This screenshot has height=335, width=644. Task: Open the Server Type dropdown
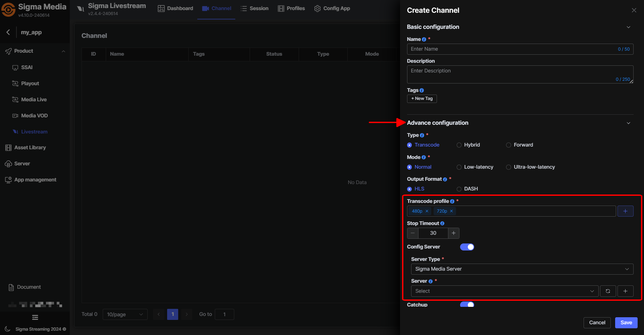[522, 269]
